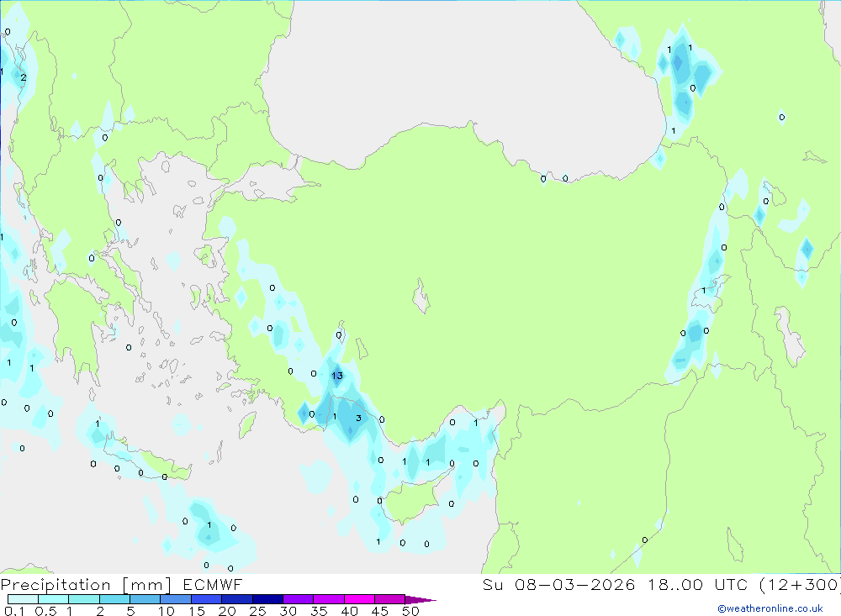Screen dimensions: 841x616
Task: Click the over-50 mm legend arrow tip
Action: coord(420,600)
